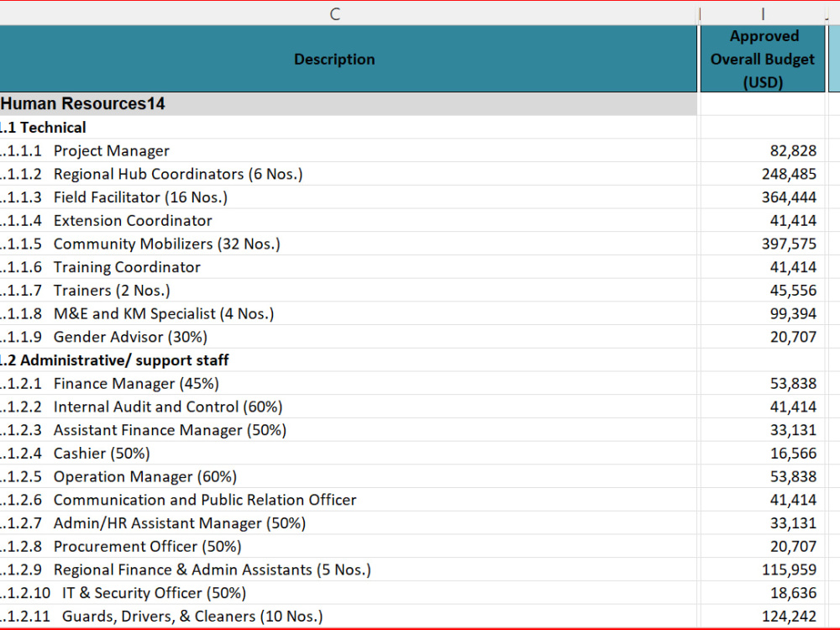Select Cashier (50%) cell

349,454
